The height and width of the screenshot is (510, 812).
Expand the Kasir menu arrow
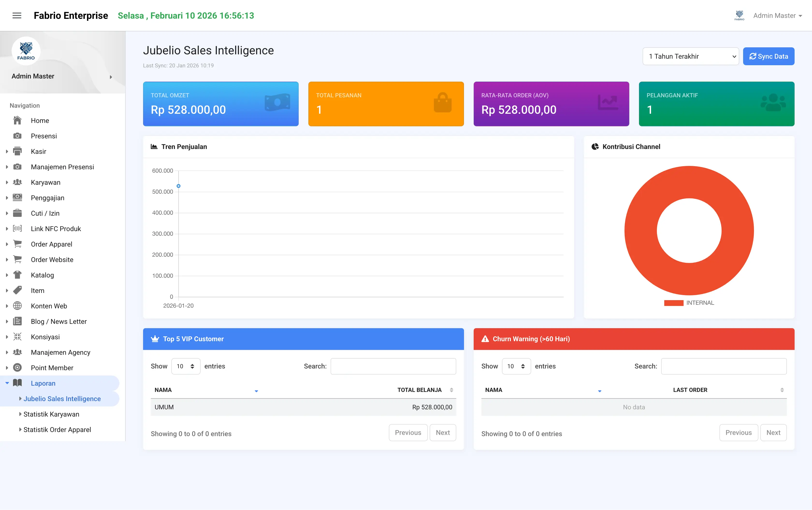pos(7,152)
